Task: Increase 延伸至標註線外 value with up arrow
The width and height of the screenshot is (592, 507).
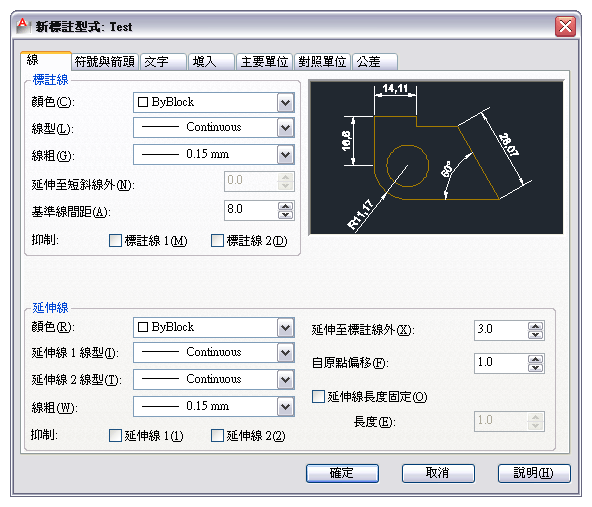Action: 535,326
